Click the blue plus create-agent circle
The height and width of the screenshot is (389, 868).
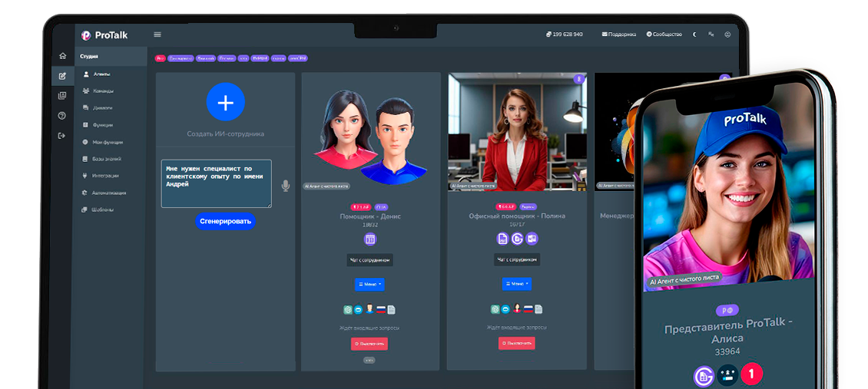[x=225, y=102]
